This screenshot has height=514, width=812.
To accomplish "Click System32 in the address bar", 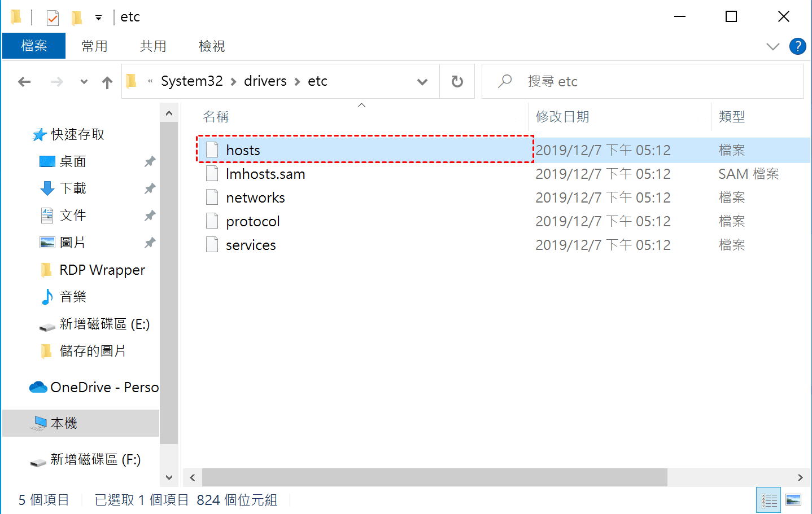I will click(192, 81).
